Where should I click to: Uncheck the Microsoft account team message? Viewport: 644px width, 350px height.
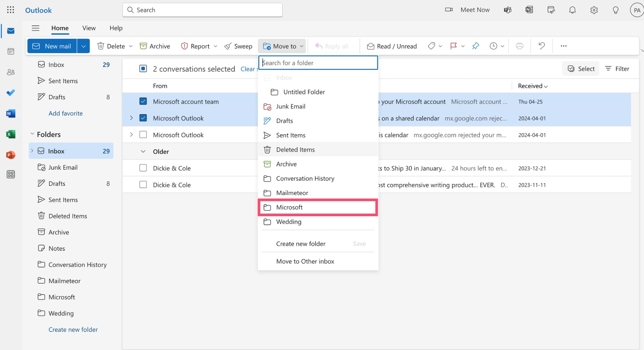(x=143, y=101)
